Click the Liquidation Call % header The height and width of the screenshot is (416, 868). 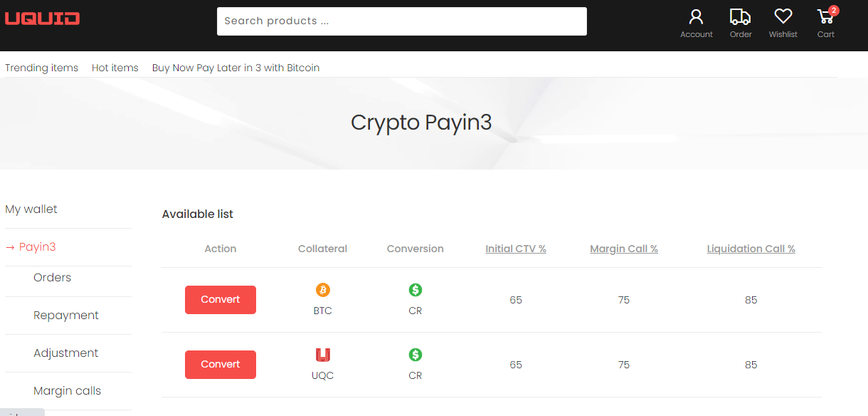click(751, 249)
